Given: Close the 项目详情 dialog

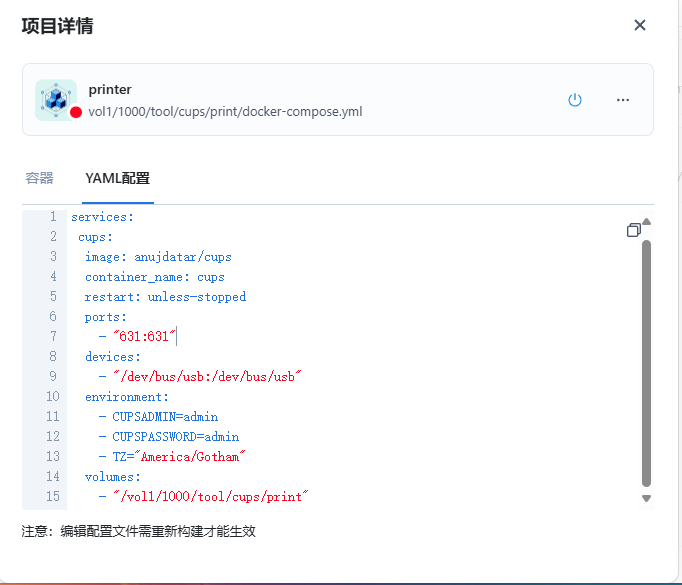Looking at the screenshot, I should click(x=639, y=25).
